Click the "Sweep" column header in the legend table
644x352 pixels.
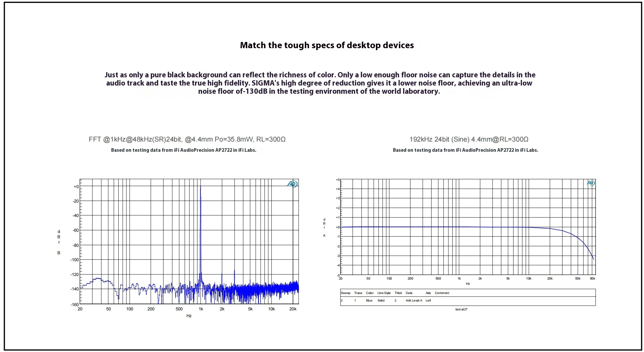(345, 293)
